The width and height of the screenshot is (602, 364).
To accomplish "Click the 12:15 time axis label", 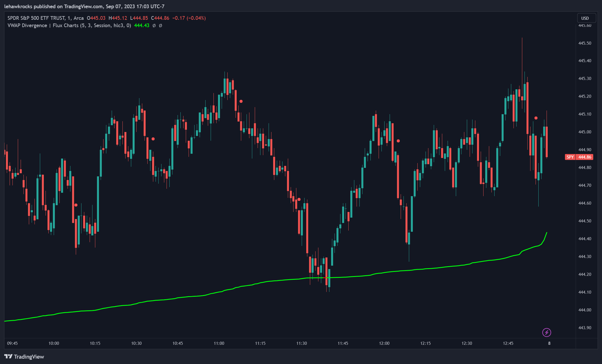I will pos(425,343).
